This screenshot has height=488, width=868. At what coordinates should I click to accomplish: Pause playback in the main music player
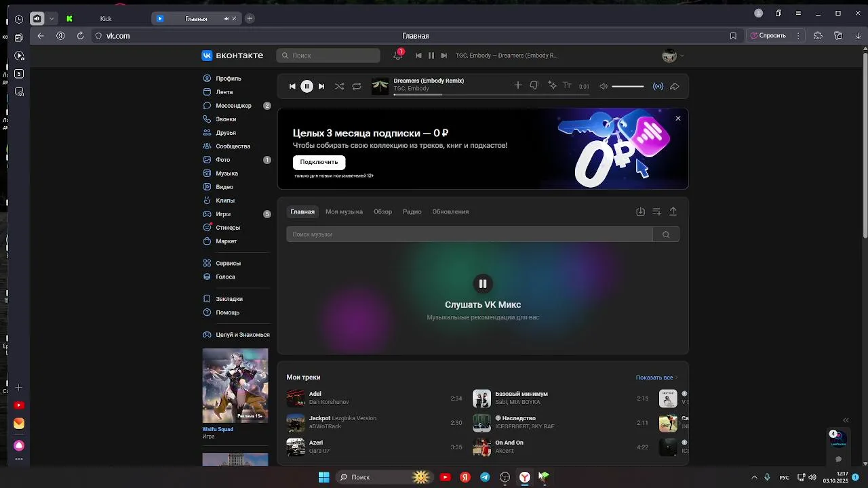307,86
